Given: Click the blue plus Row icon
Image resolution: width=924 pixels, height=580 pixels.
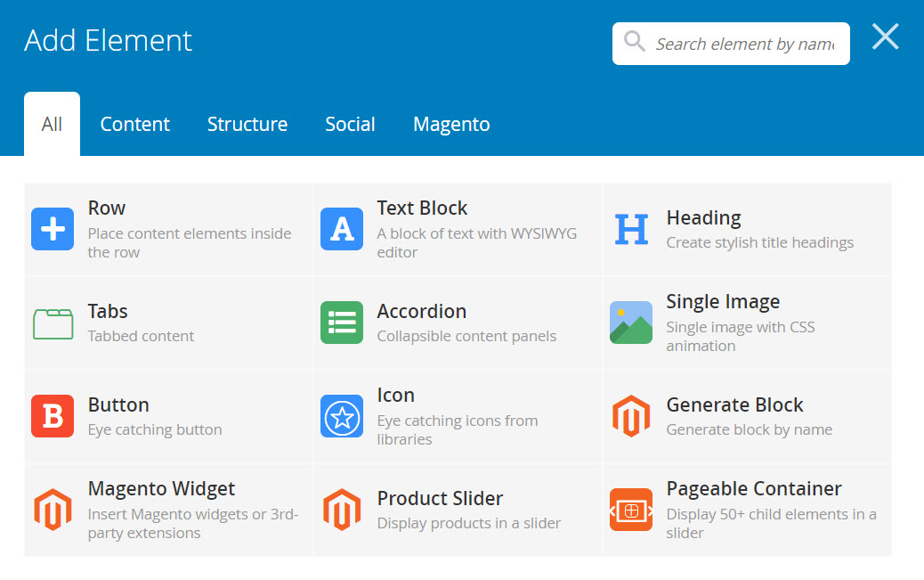Looking at the screenshot, I should tap(53, 229).
